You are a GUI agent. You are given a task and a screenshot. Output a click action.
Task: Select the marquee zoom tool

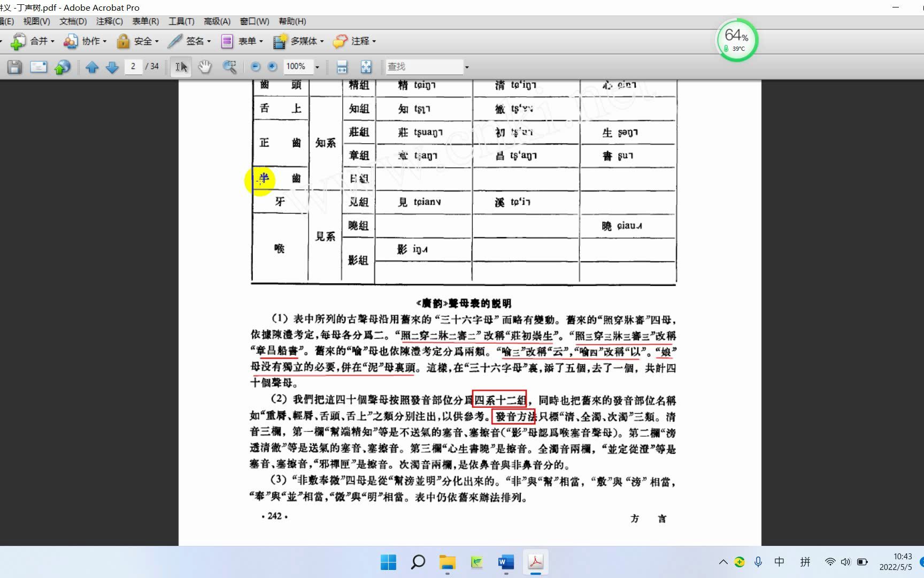click(230, 67)
